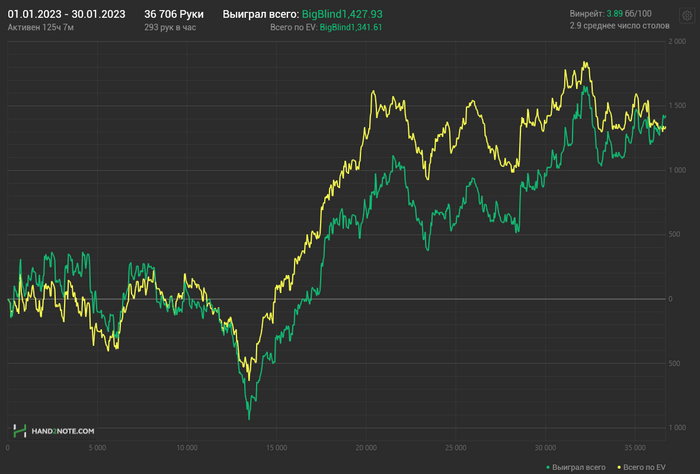This screenshot has height=474, width=700.
Task: Click the total won value BigBlind1,427.93
Action: click(342, 14)
